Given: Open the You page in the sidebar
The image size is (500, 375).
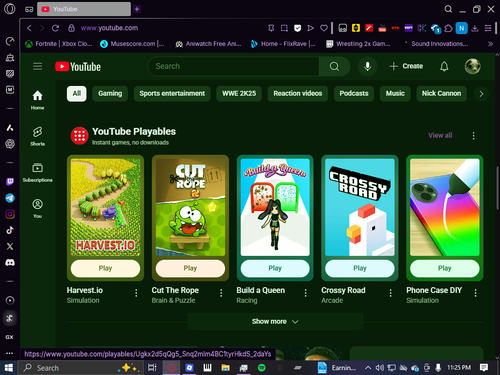Looking at the screenshot, I should (37, 208).
